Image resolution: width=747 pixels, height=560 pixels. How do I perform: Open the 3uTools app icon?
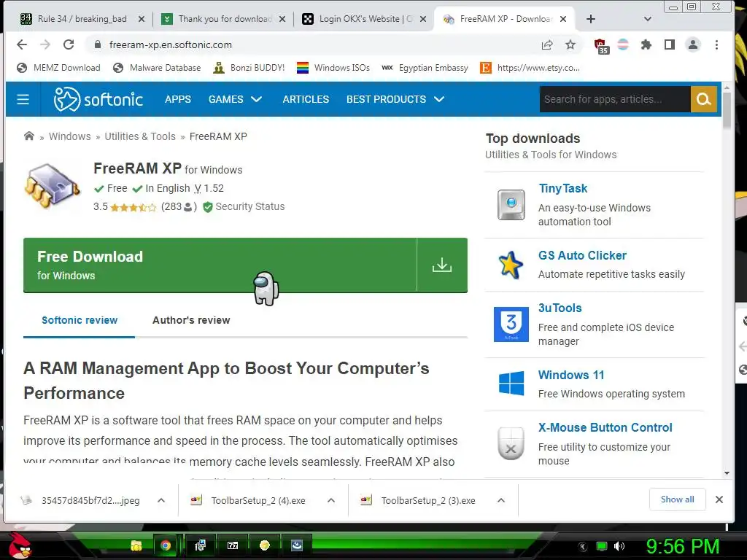point(511,324)
